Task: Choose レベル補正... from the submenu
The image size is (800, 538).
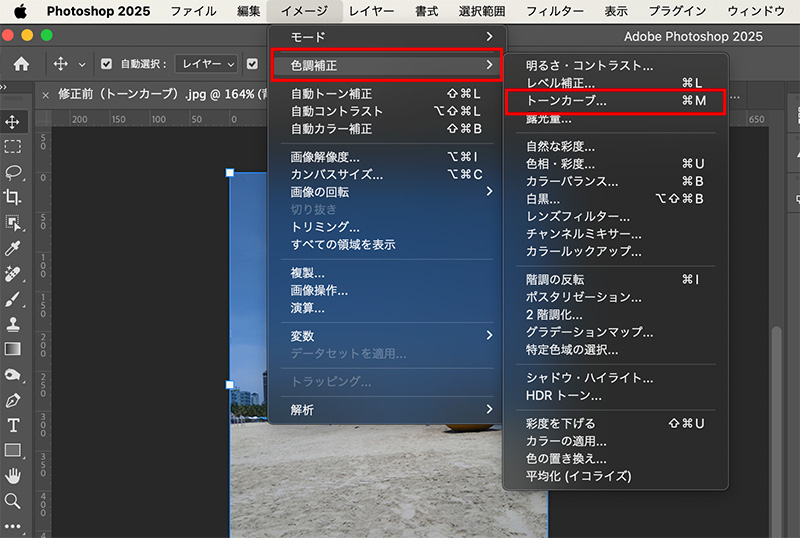Action: (x=615, y=83)
